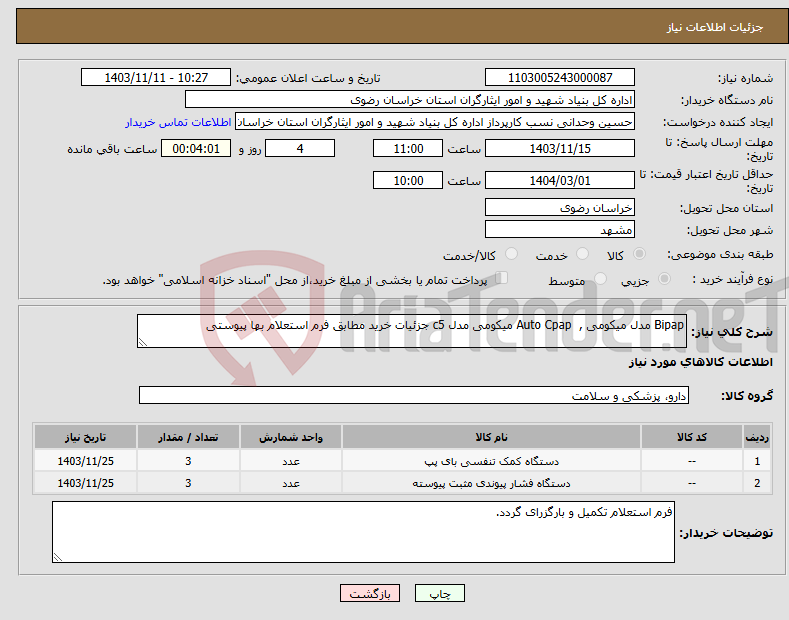Click the need date 1403/11/25 in row 2
The image size is (789, 620).
(86, 483)
